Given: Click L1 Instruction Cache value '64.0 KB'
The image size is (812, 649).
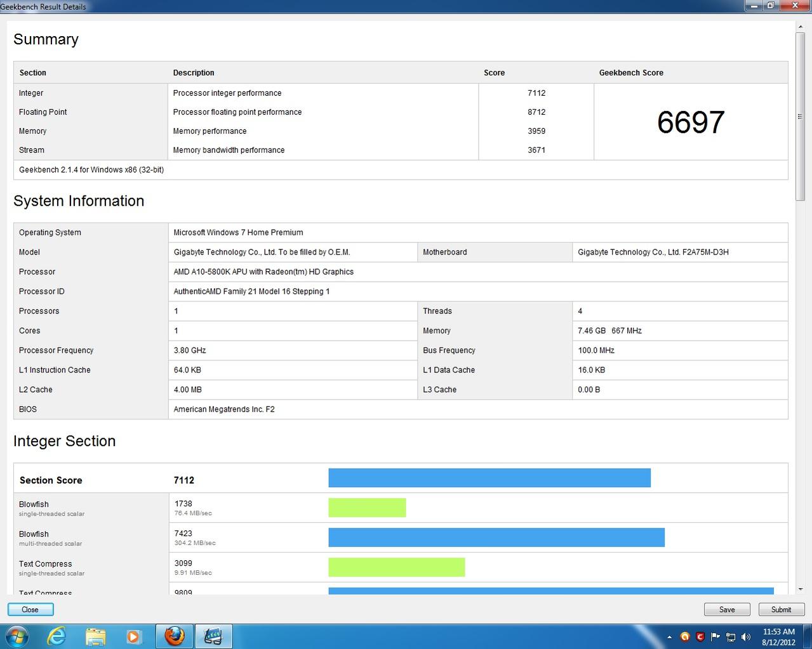Looking at the screenshot, I should 187,370.
